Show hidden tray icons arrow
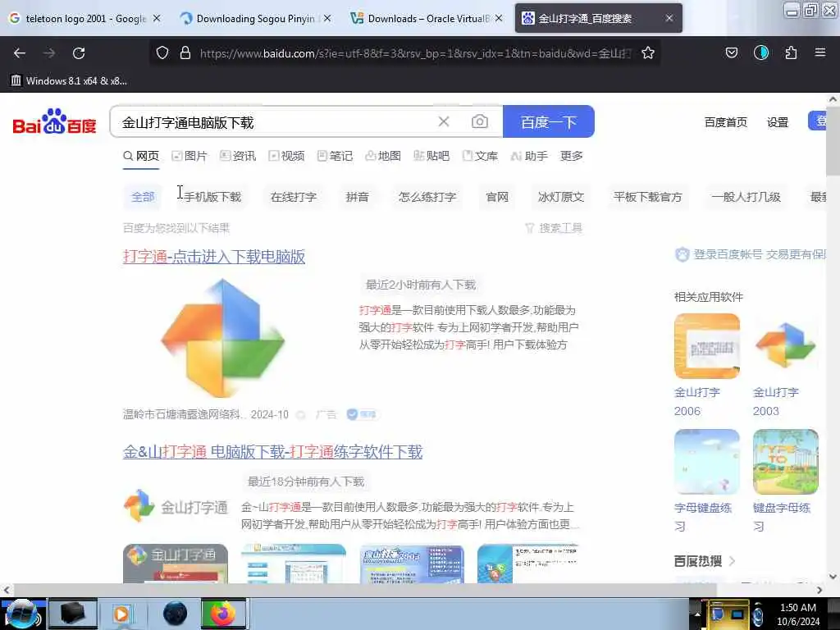This screenshot has width=840, height=630. click(697, 614)
